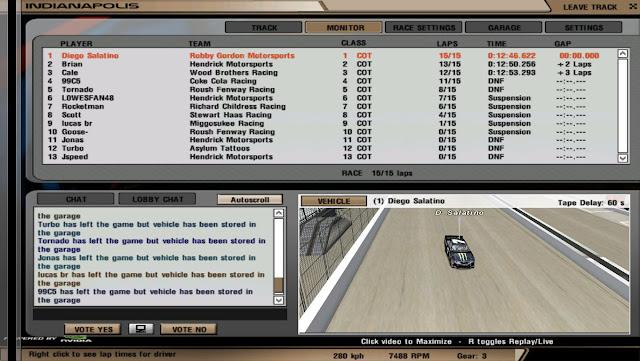Click the PLAYER column header
This screenshot has width=640, height=361.
(x=76, y=43)
